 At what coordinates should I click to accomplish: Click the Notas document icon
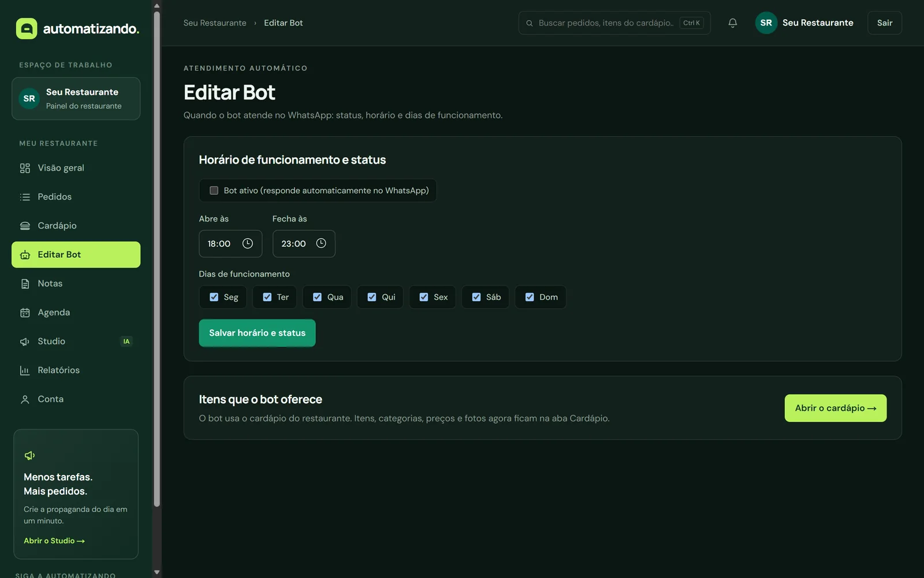(x=25, y=284)
